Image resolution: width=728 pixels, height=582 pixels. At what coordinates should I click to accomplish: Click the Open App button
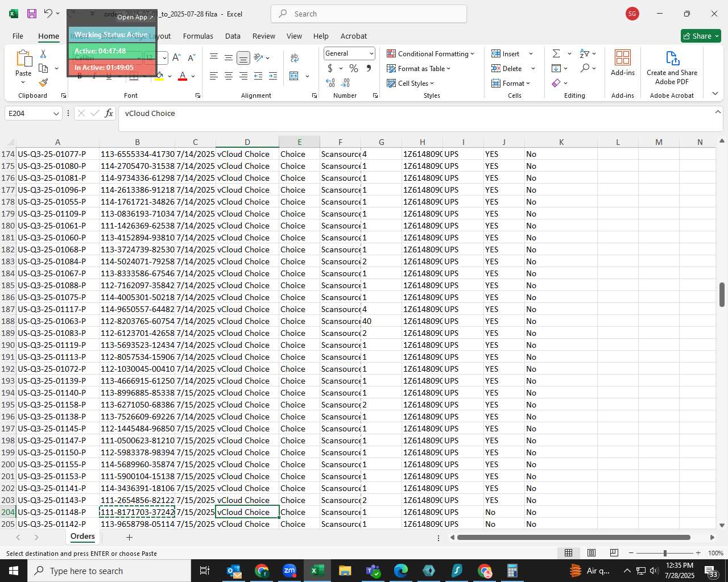tap(135, 17)
